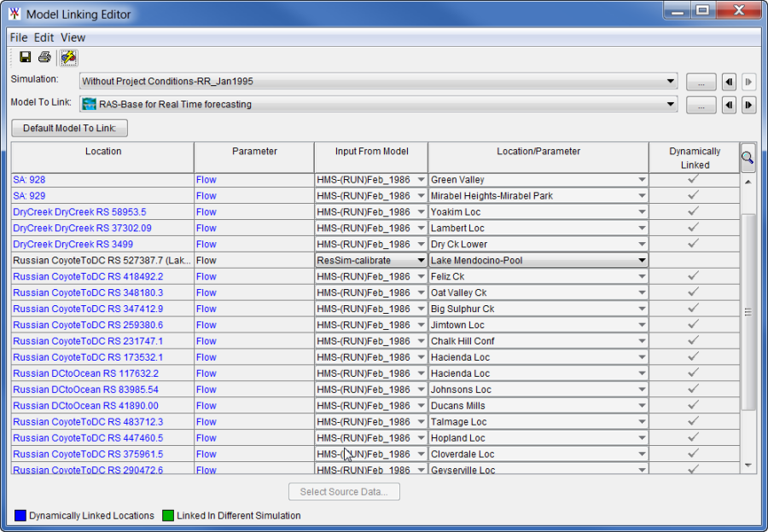Expand the Lake Mendocino-Pool location dropdown
The width and height of the screenshot is (768, 532).
(641, 260)
